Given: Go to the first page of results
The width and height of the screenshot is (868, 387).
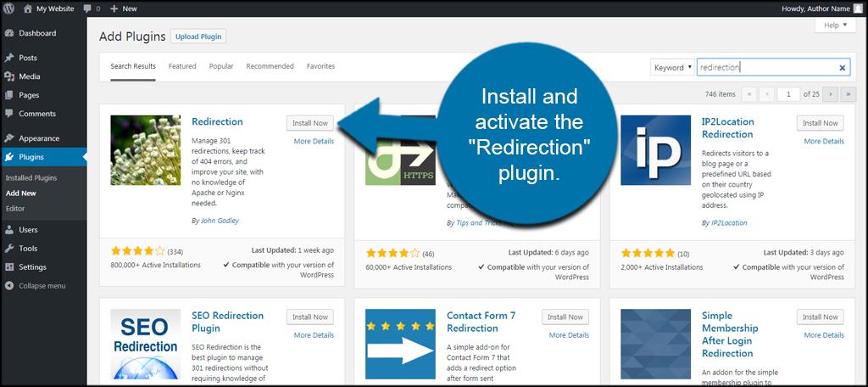Looking at the screenshot, I should 749,94.
